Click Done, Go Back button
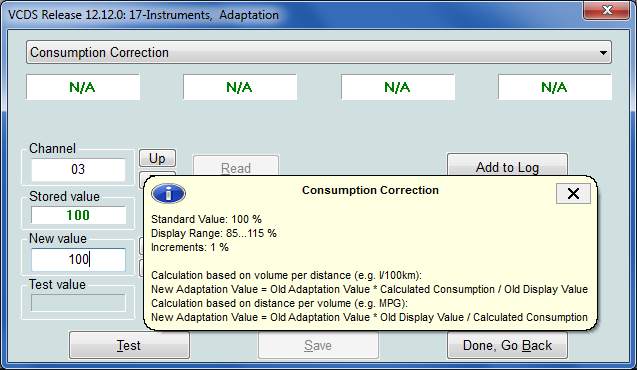Image resolution: width=637 pixels, height=370 pixels. pos(507,345)
